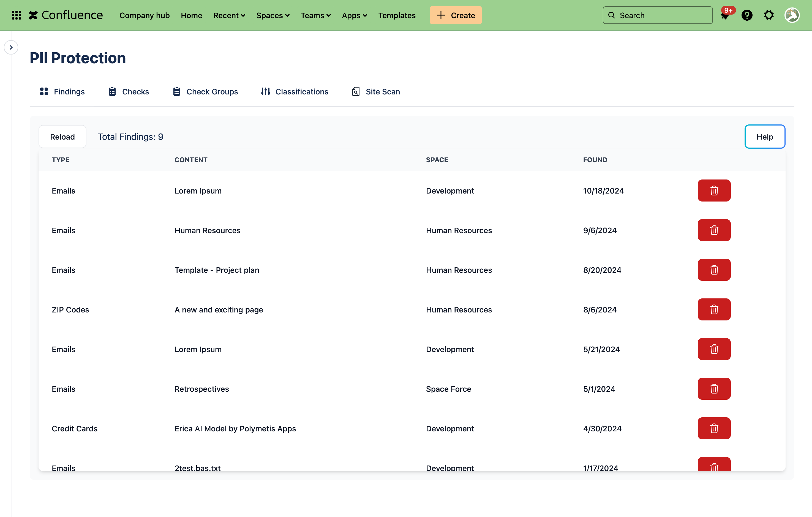
Task: Delete the Lorem Ipsum finding from 5/21/2024
Action: pyautogui.click(x=714, y=349)
